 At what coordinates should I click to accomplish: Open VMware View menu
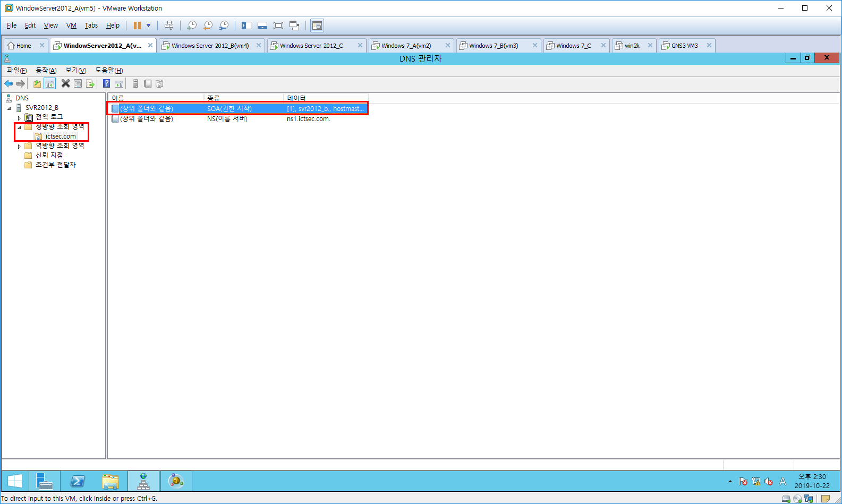tap(51, 25)
